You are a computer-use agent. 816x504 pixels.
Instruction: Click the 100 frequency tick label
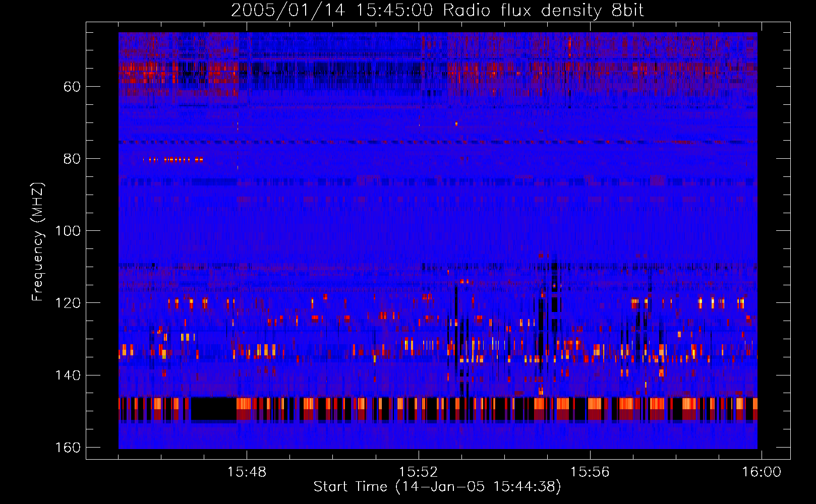click(68, 231)
